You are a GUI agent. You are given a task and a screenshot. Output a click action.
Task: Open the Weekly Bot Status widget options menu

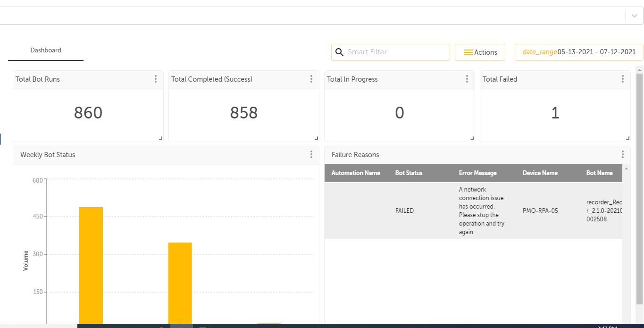(x=311, y=154)
